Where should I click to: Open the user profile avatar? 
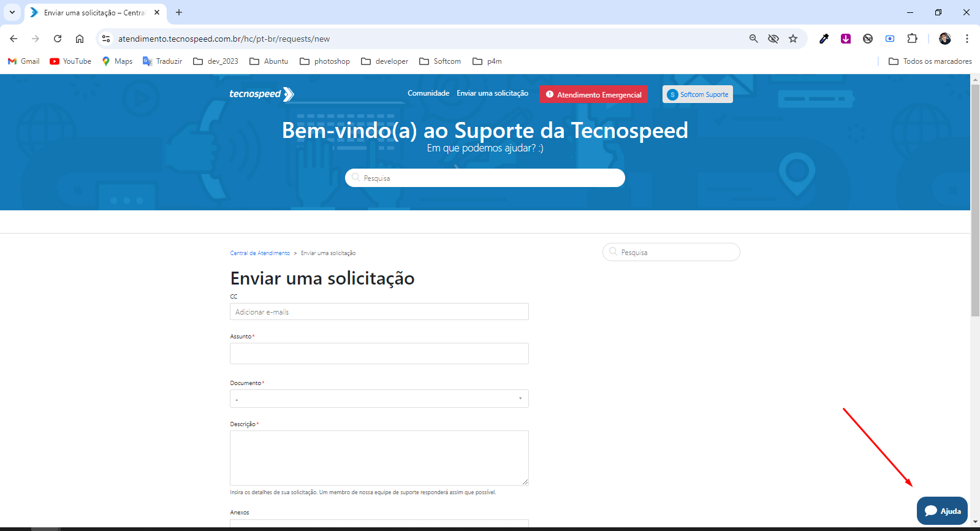point(944,39)
